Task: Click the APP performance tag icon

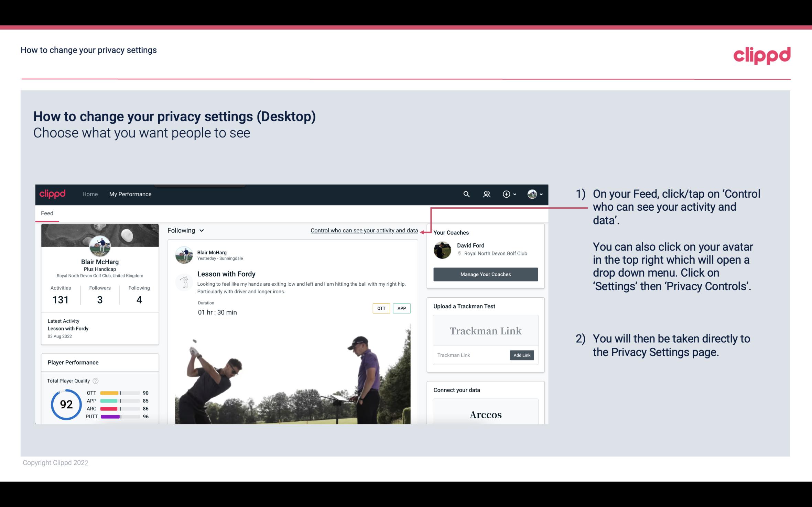Action: 402,308
